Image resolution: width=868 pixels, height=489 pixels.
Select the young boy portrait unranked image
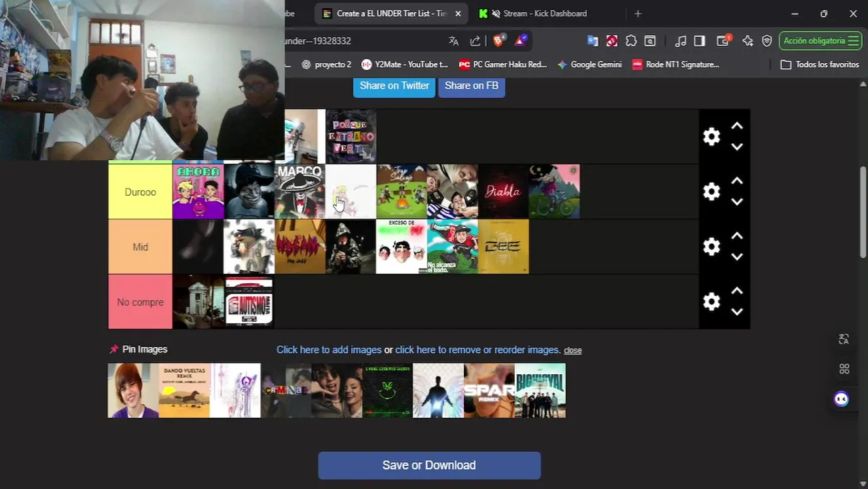(133, 391)
